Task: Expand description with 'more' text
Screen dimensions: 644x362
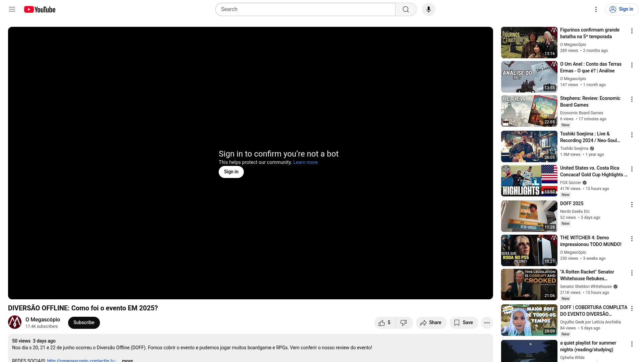Action: (x=127, y=360)
